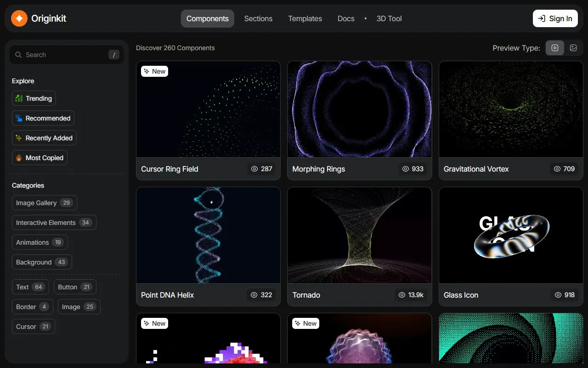588x368 pixels.
Task: Click eye icon on Gravitational Vortex
Action: [x=557, y=169]
